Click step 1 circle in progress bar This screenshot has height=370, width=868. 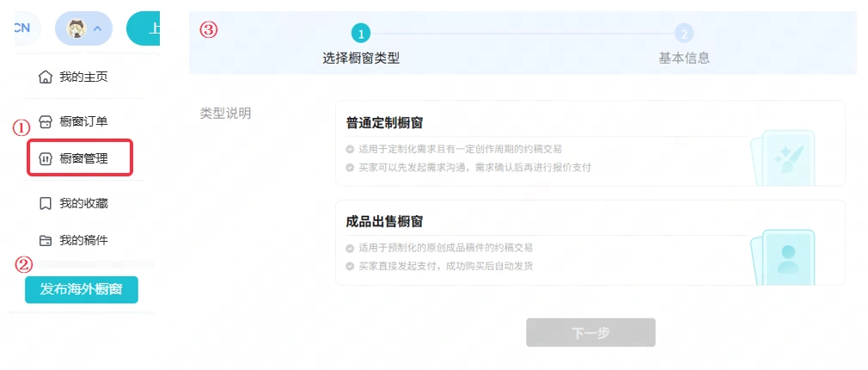click(x=360, y=34)
